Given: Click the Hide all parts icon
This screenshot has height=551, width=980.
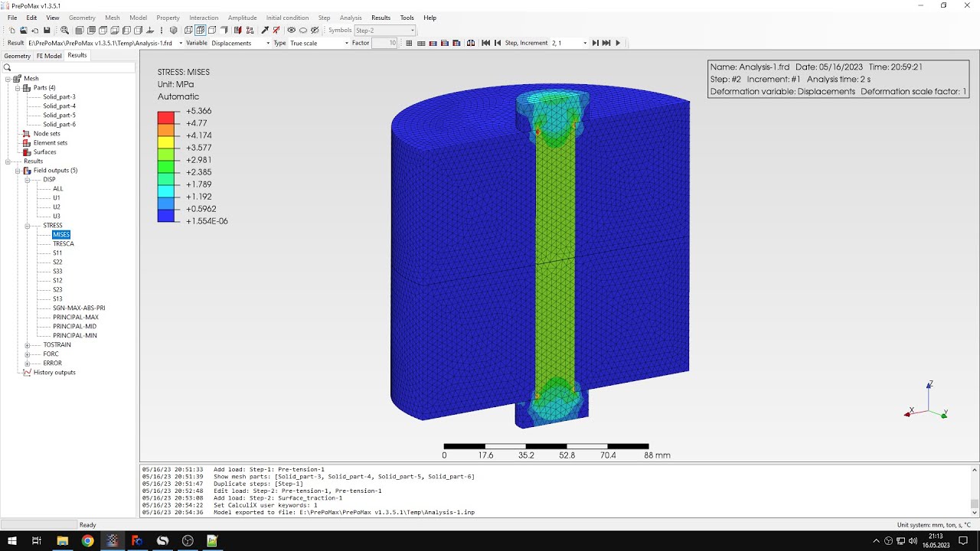Looking at the screenshot, I should (303, 30).
